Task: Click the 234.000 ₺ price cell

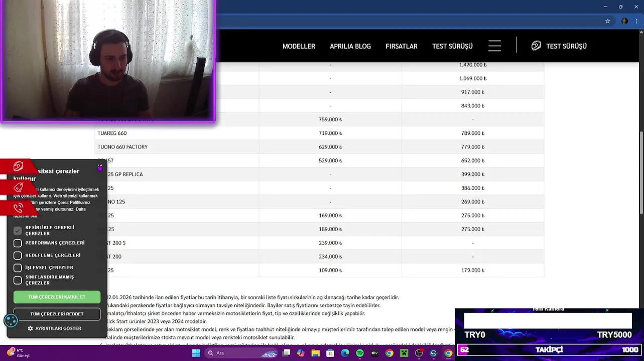Action: coord(330,257)
